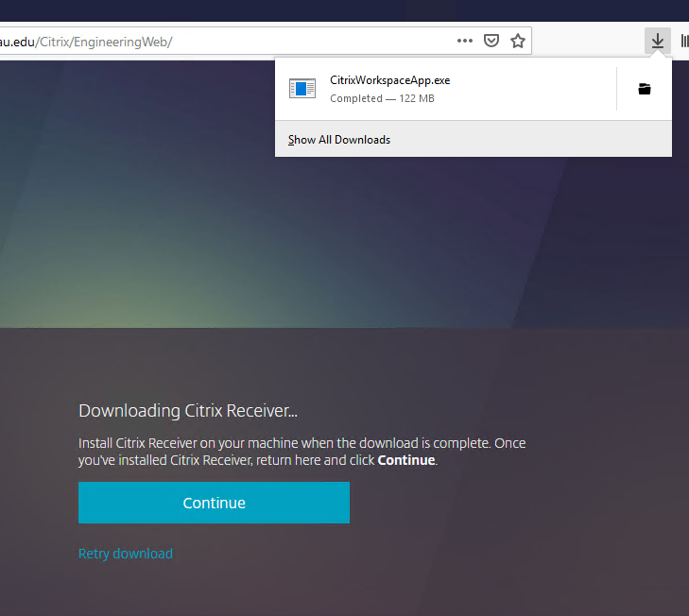Click the Completed — 122 MB status text

pyautogui.click(x=382, y=98)
